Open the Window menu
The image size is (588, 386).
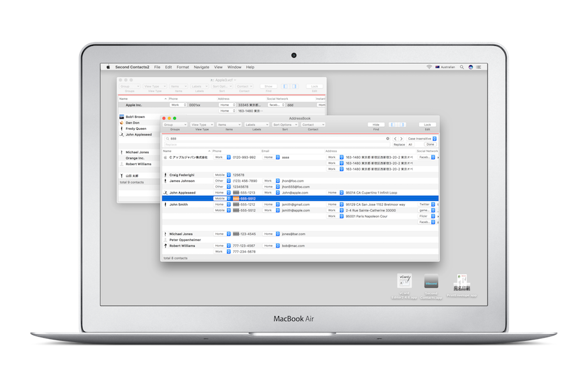click(235, 67)
